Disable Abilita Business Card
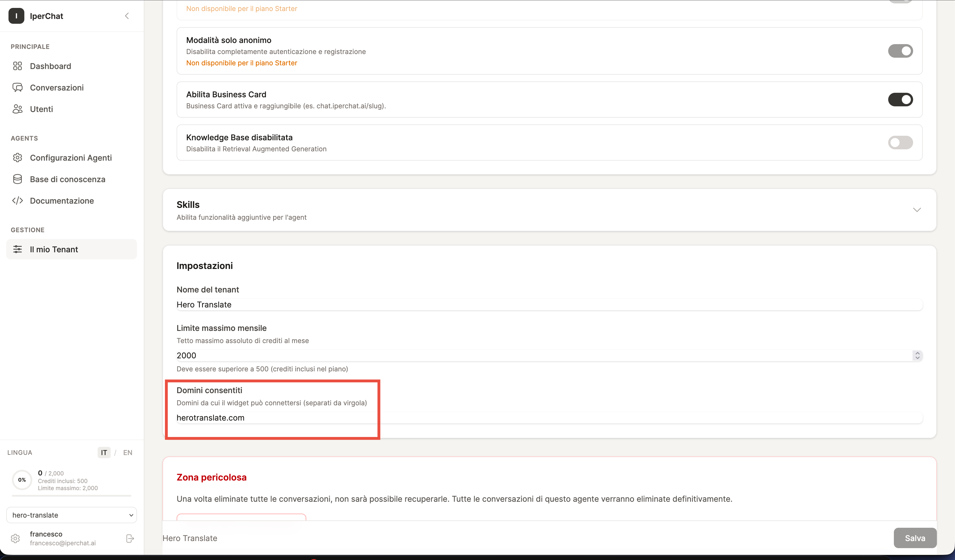Screen dimensions: 955x560 click(x=901, y=99)
